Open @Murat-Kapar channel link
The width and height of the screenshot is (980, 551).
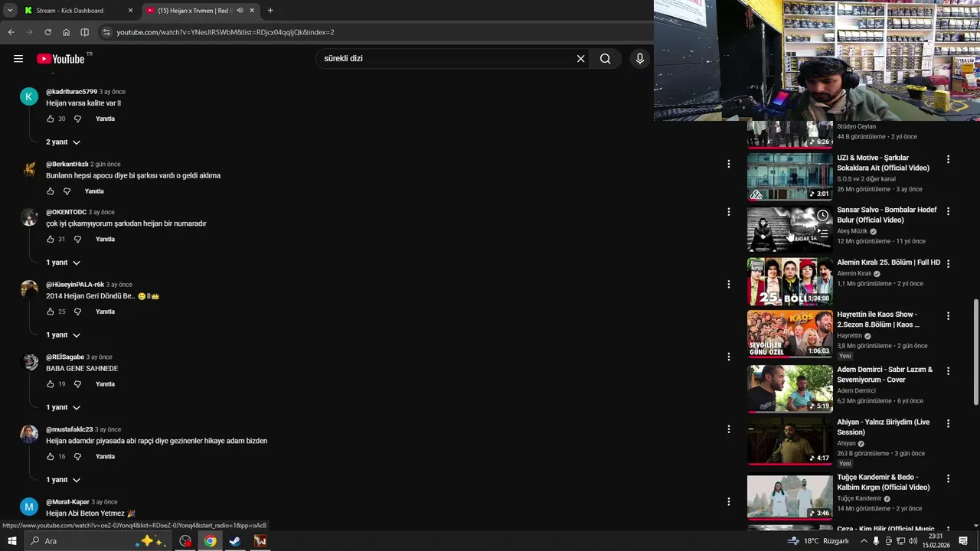pyautogui.click(x=67, y=502)
